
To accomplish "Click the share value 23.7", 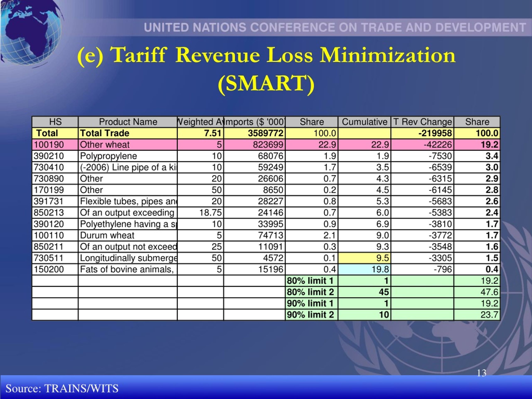I will click(x=477, y=315).
